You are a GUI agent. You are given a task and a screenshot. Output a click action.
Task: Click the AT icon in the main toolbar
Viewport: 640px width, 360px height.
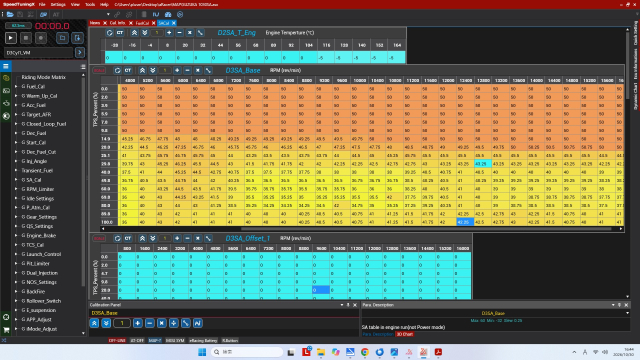coord(56,14)
